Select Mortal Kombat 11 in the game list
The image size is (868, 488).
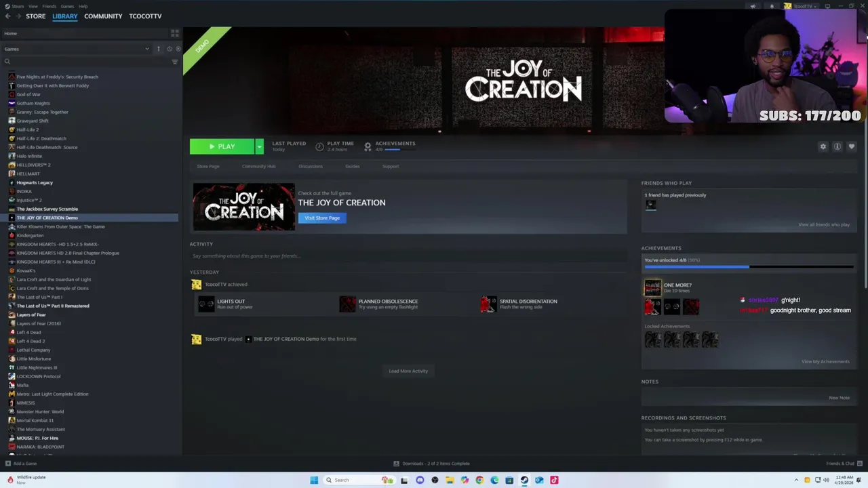pos(35,420)
